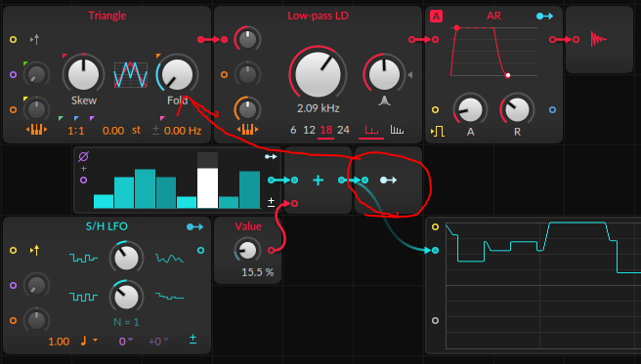Adjust the Value module knob
This screenshot has width=641, height=364.
[x=247, y=250]
